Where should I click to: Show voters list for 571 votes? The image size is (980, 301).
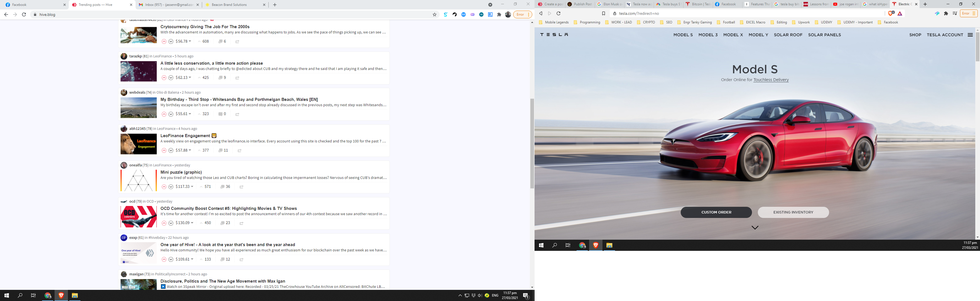(205, 187)
